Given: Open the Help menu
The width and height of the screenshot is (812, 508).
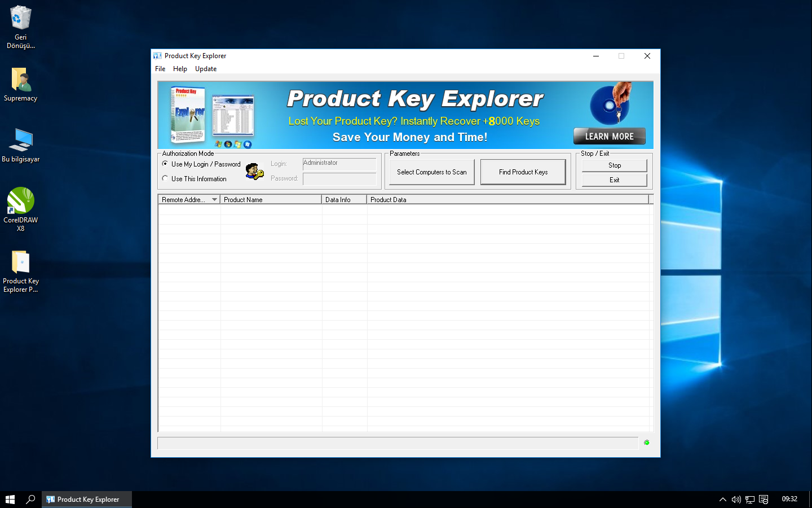Looking at the screenshot, I should coord(180,69).
